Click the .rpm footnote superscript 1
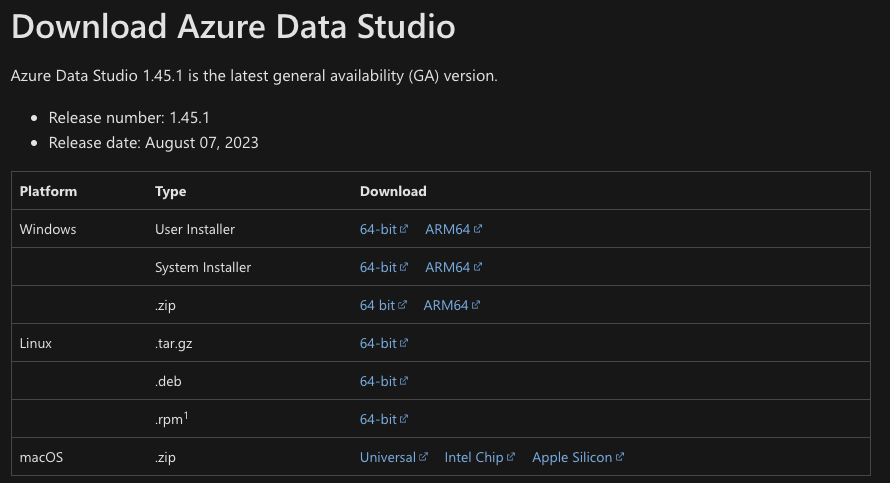 [x=186, y=415]
